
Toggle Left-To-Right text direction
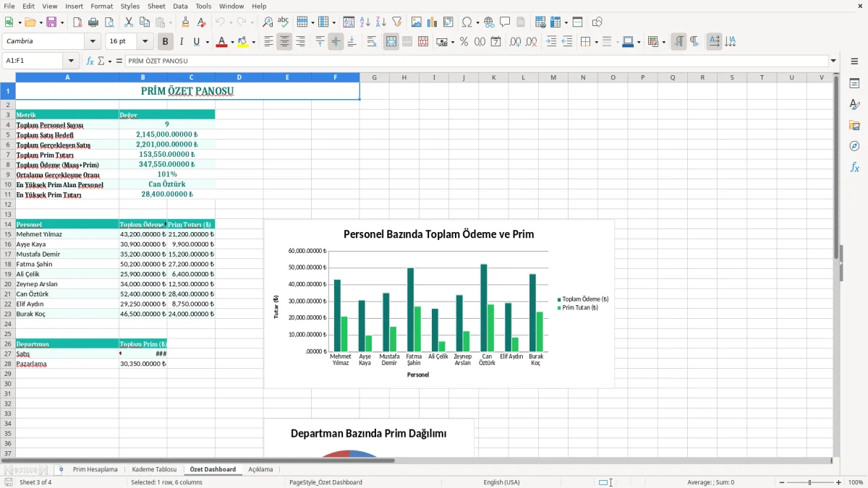678,42
